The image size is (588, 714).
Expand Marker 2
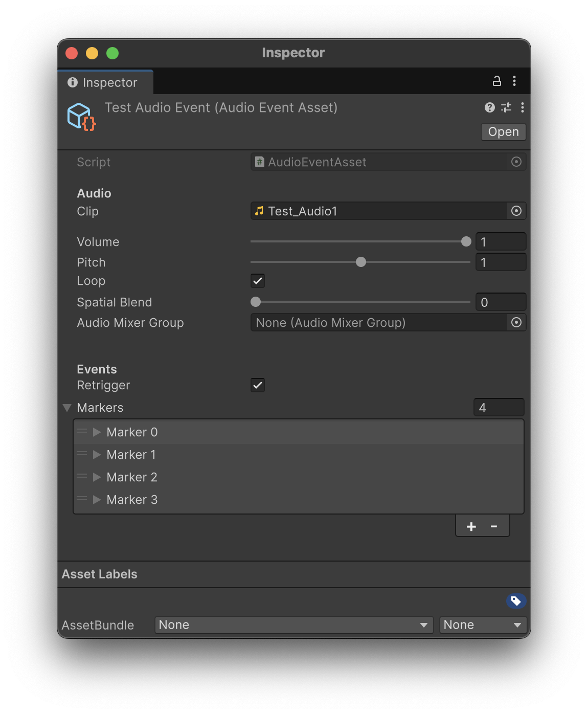coord(97,477)
